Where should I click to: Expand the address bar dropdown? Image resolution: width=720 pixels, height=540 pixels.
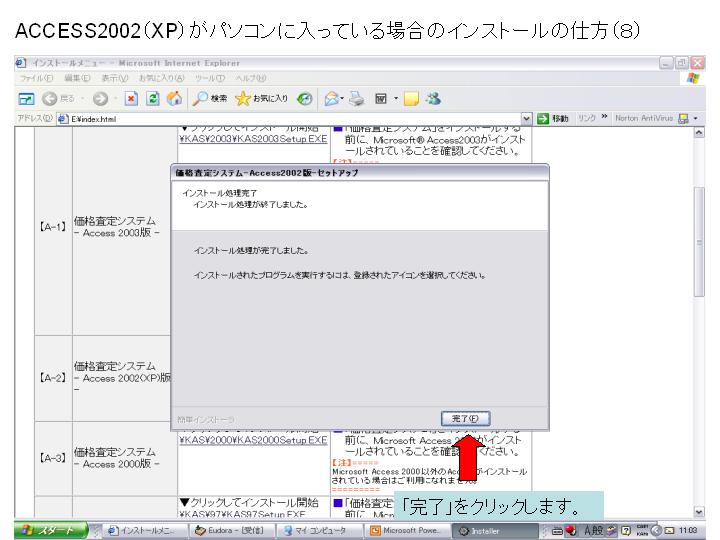coord(526,119)
